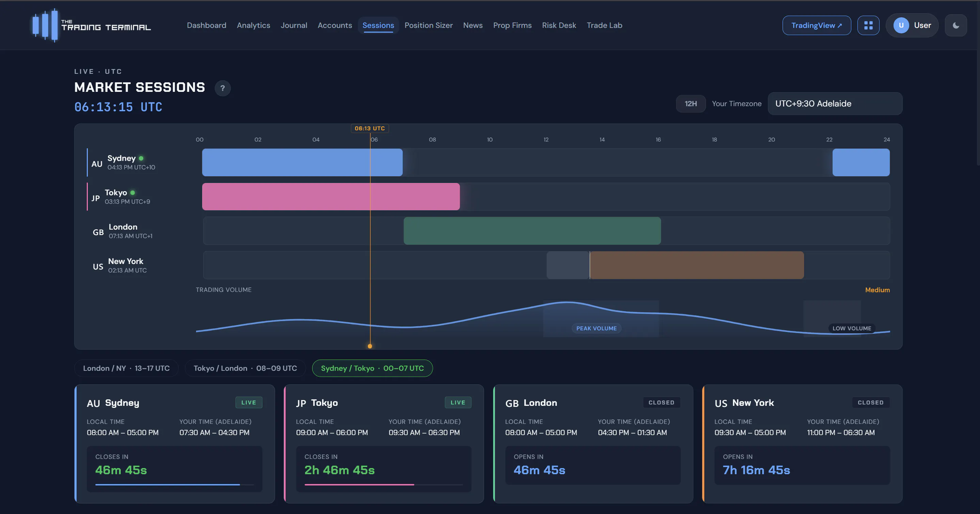Click the blue Sydney session bar at 00

[x=302, y=162]
